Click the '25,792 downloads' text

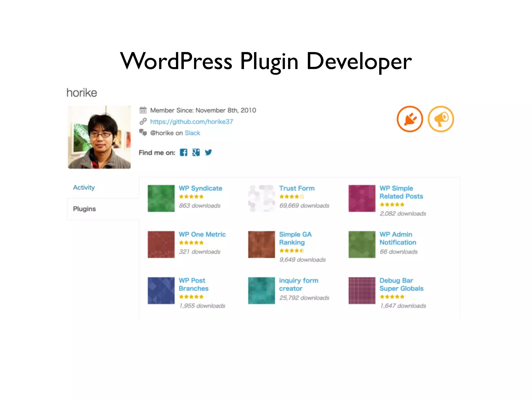coord(304,298)
